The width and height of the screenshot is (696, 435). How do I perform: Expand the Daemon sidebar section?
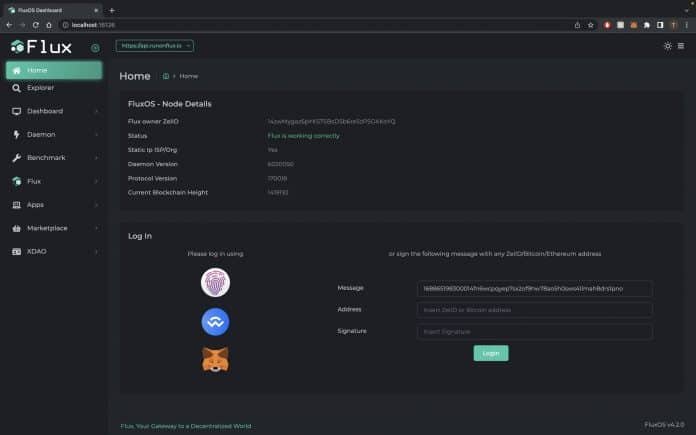pos(54,134)
